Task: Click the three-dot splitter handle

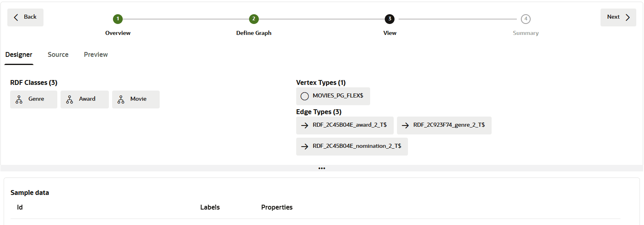Action: [322, 168]
